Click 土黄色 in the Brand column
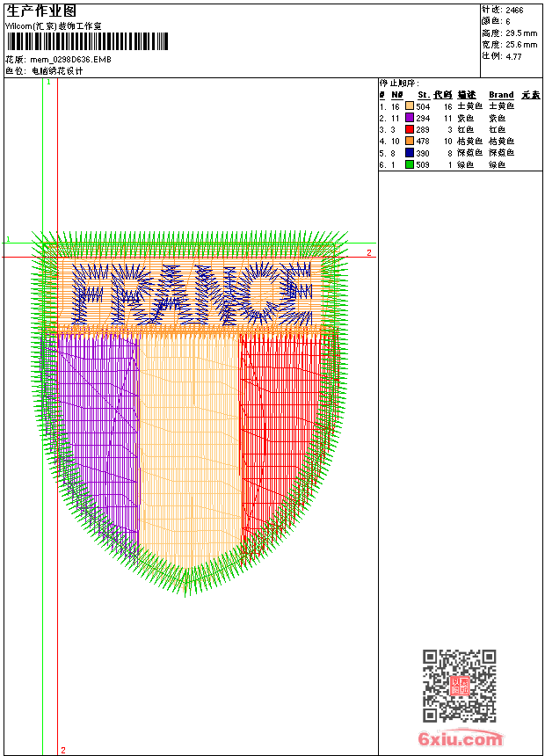The image size is (545, 756). point(502,106)
